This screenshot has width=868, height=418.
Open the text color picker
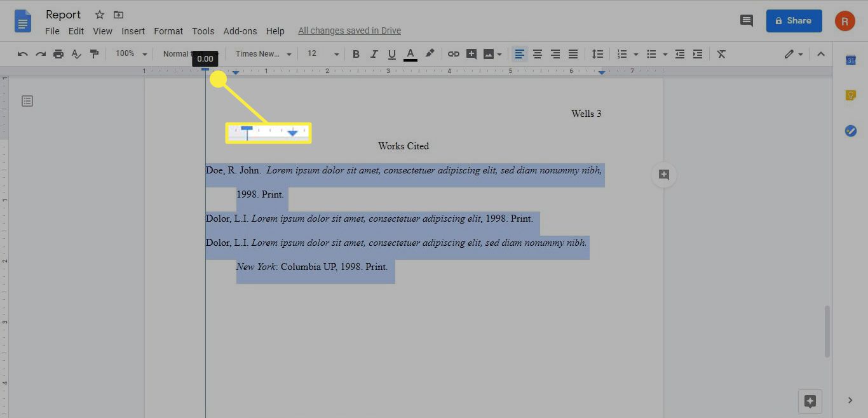click(x=410, y=54)
